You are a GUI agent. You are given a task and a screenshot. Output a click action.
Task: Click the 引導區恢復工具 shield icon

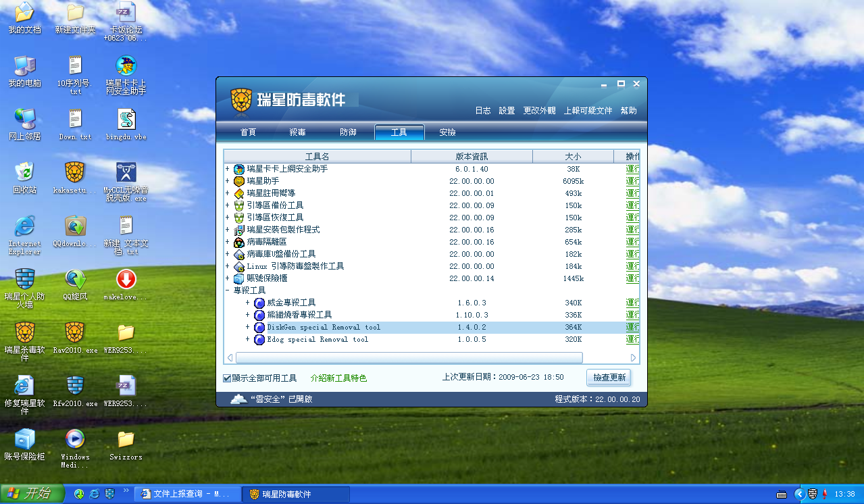pos(238,218)
